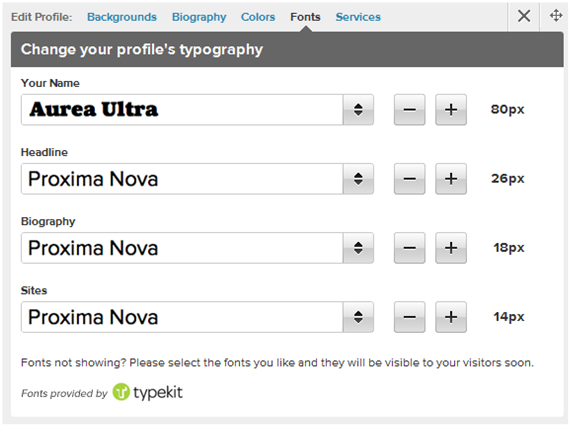This screenshot has height=427, width=571.
Task: Open the Headline font dropdown arrows
Action: (x=358, y=179)
